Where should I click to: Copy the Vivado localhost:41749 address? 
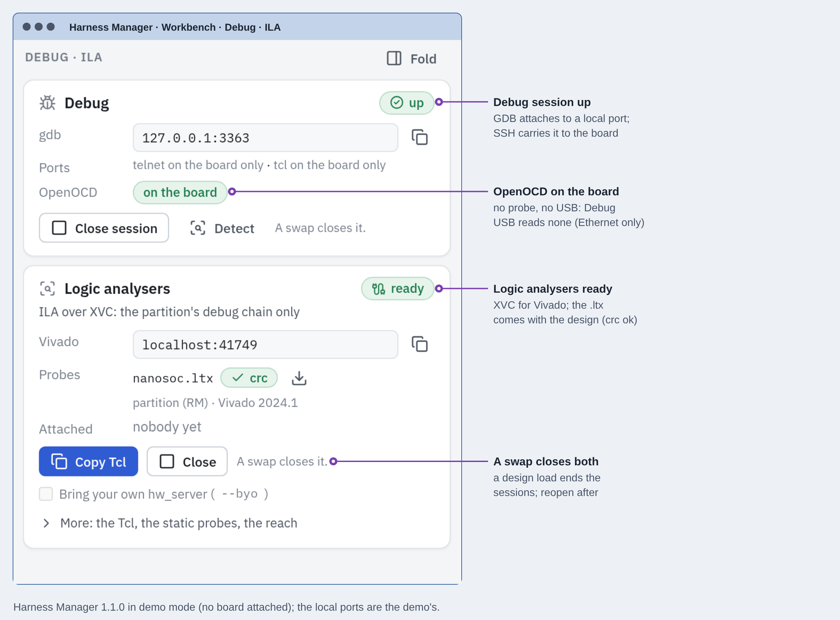coord(420,344)
